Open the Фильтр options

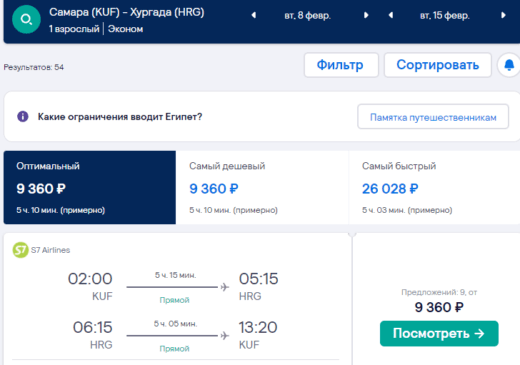coord(341,65)
